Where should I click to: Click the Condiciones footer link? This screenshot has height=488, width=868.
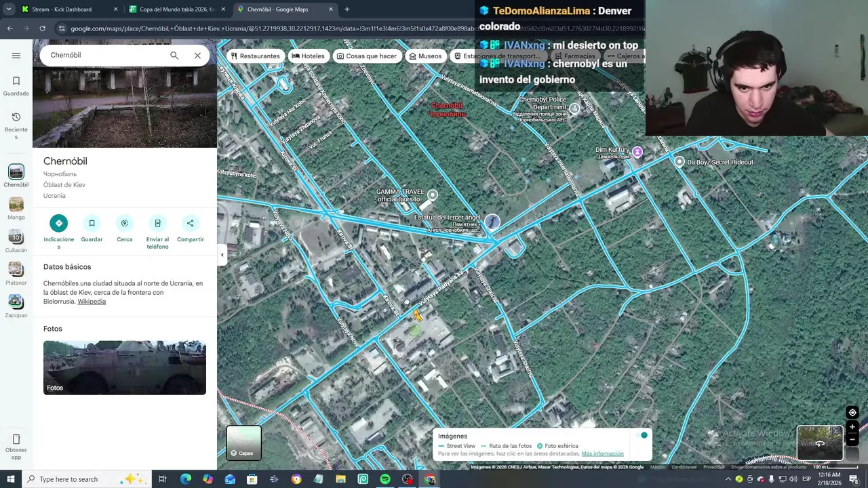coord(684,467)
